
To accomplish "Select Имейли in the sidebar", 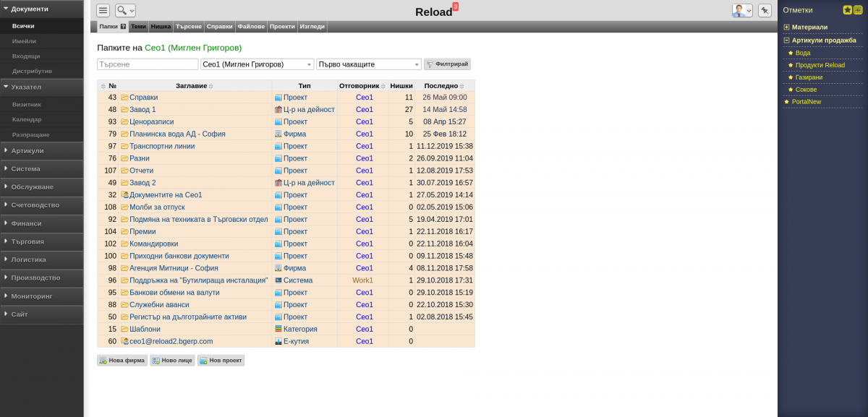I will [x=24, y=41].
